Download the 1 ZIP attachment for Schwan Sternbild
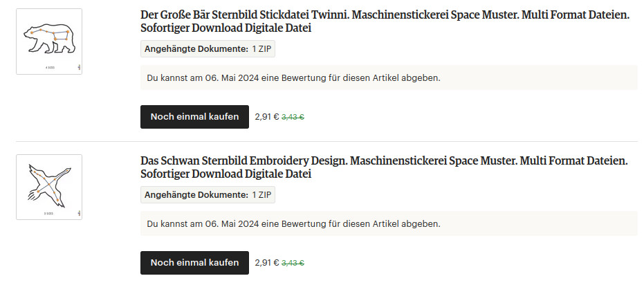 [x=208, y=194]
